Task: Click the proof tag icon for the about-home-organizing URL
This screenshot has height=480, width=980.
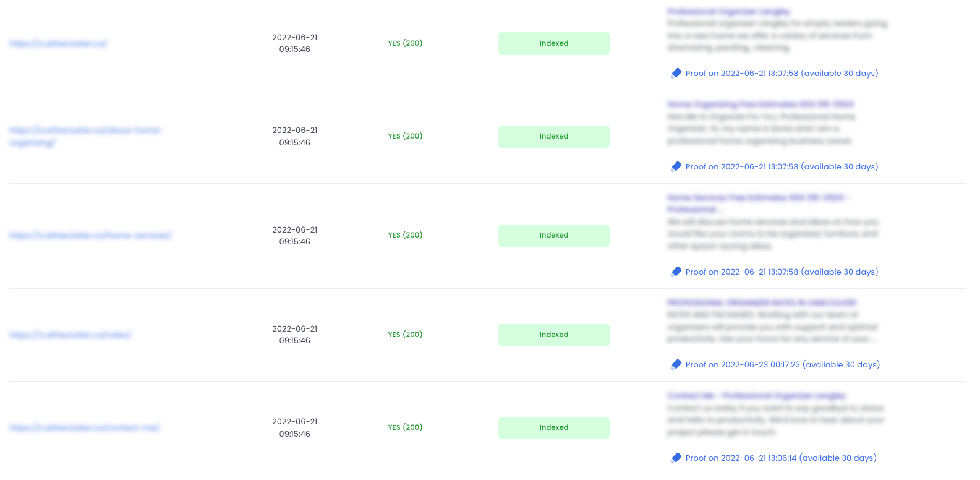Action: [676, 167]
